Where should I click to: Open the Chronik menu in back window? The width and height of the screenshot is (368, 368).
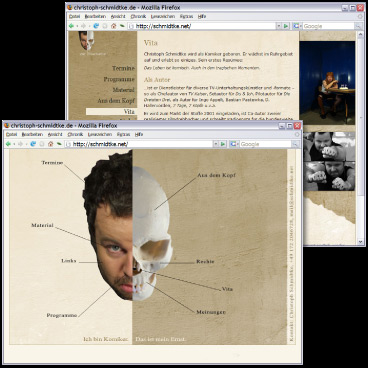tap(138, 16)
